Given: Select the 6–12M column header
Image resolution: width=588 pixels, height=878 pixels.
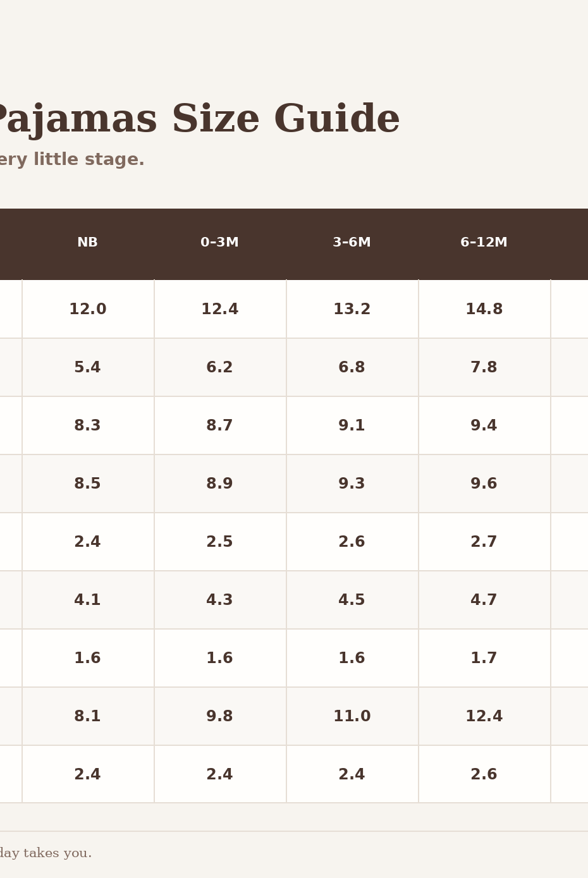Looking at the screenshot, I should 484,243.
